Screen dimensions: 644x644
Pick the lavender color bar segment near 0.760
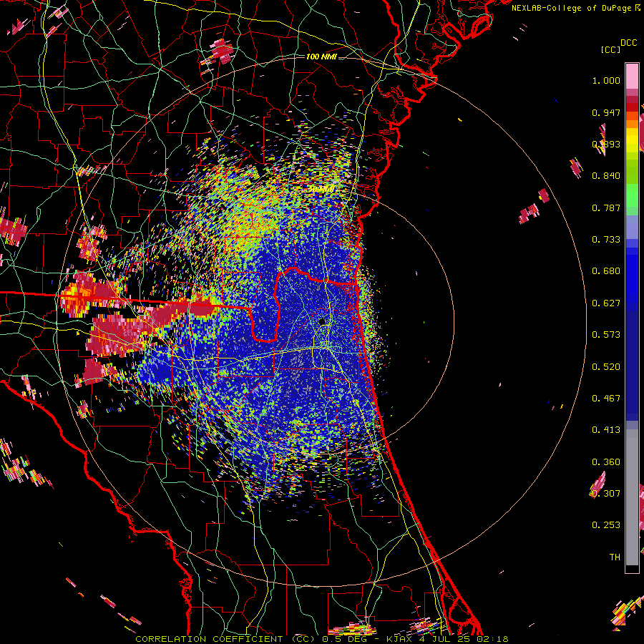click(632, 227)
